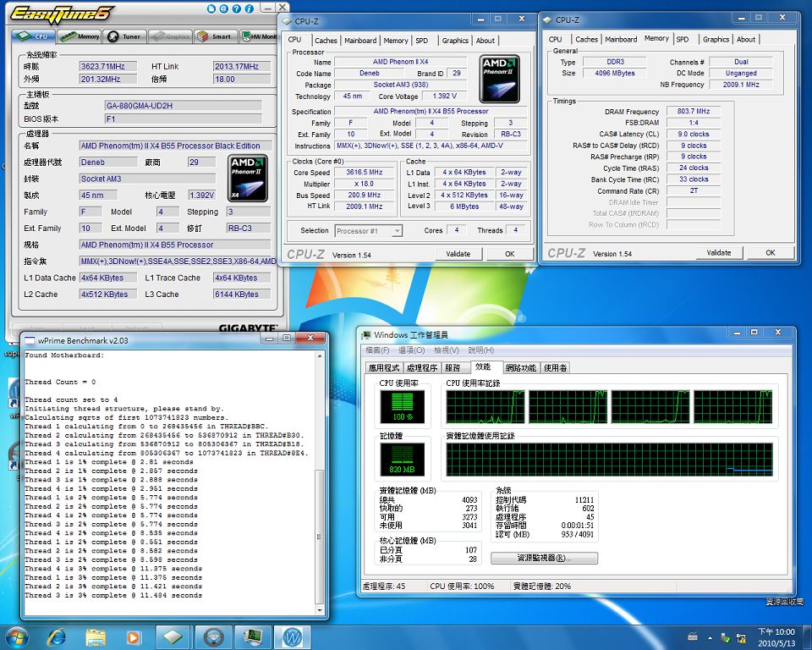
Task: Select the Graphics tab in EasyTune6
Action: click(x=170, y=36)
